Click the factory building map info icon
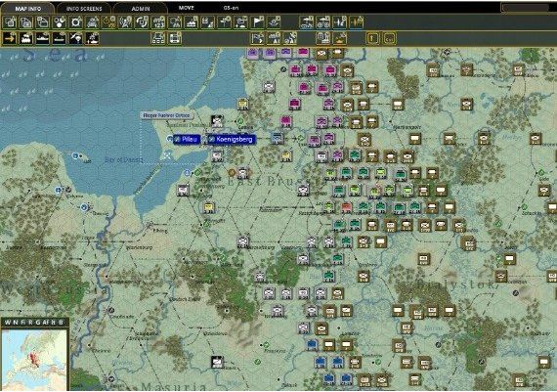The height and width of the screenshot is (392, 557). (x=208, y=22)
